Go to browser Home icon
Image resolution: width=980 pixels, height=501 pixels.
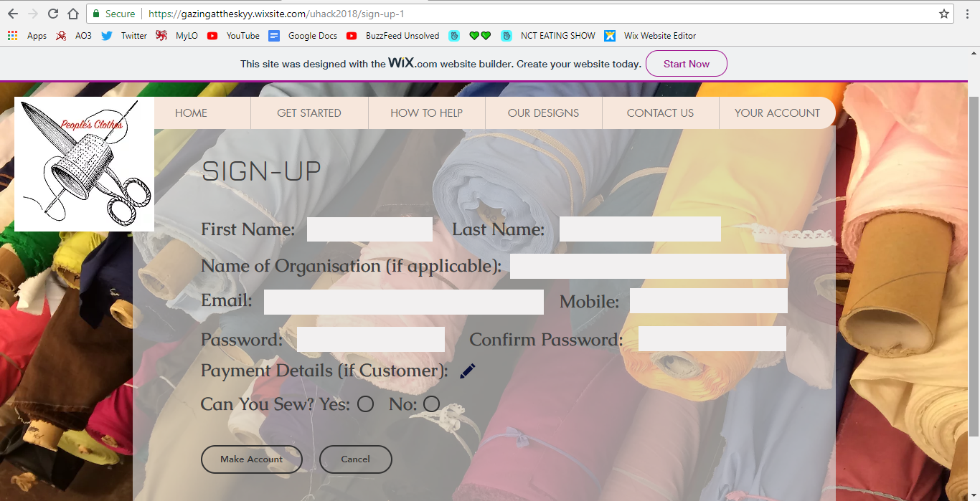click(x=72, y=14)
